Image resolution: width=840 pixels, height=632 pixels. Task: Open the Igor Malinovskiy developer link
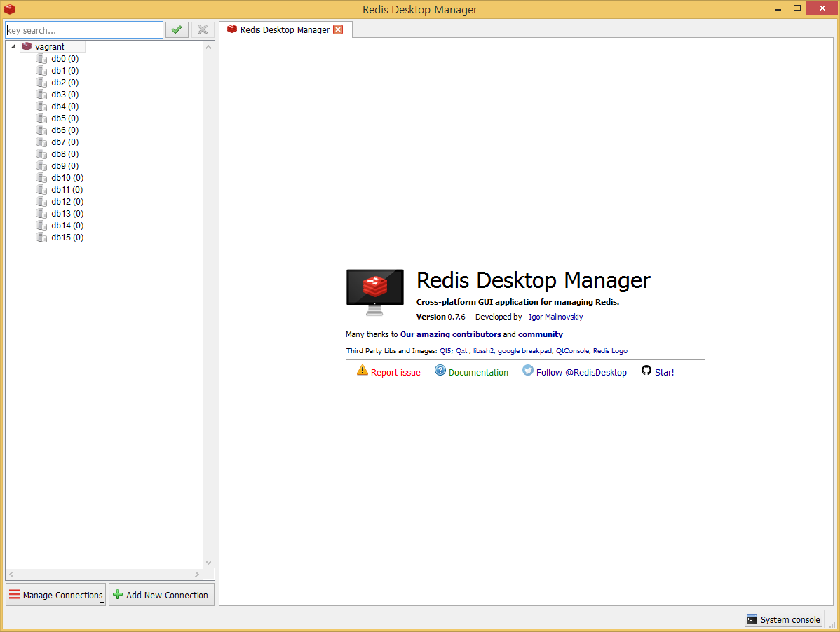tap(555, 317)
